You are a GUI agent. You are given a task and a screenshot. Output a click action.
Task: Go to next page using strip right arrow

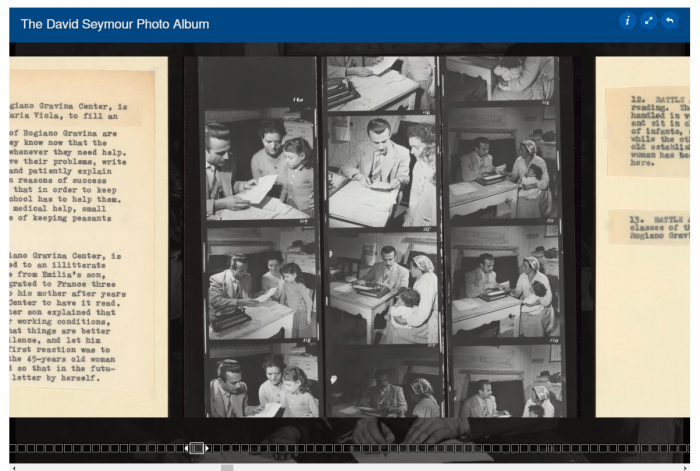pos(207,448)
